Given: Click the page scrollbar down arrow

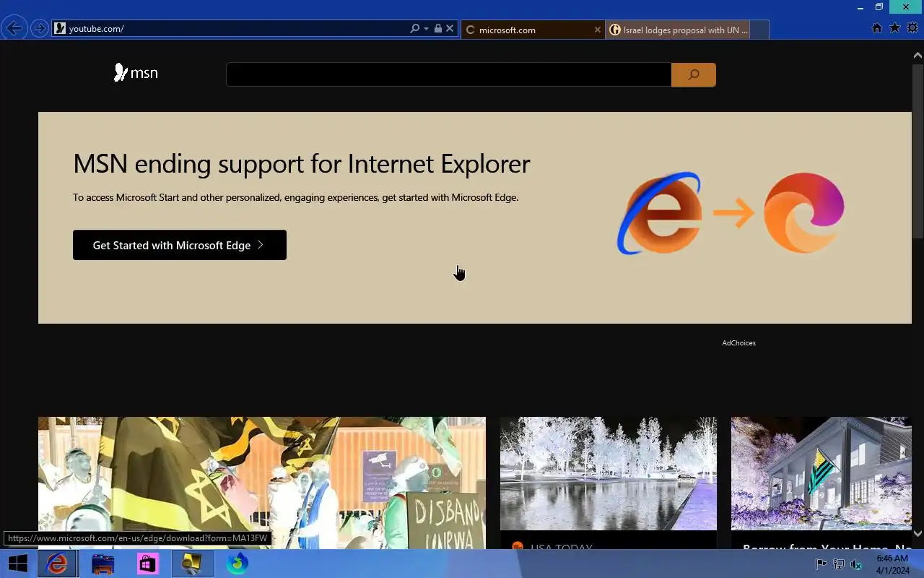Looking at the screenshot, I should [x=918, y=533].
